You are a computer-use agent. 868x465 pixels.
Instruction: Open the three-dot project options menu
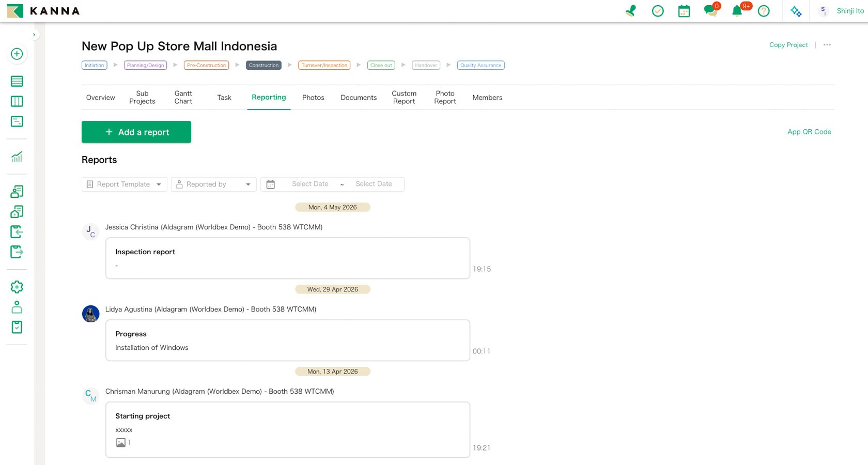point(827,45)
